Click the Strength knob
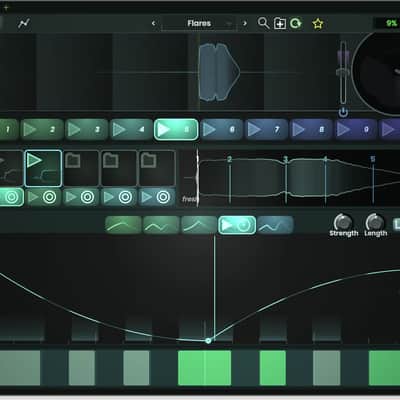 (343, 222)
